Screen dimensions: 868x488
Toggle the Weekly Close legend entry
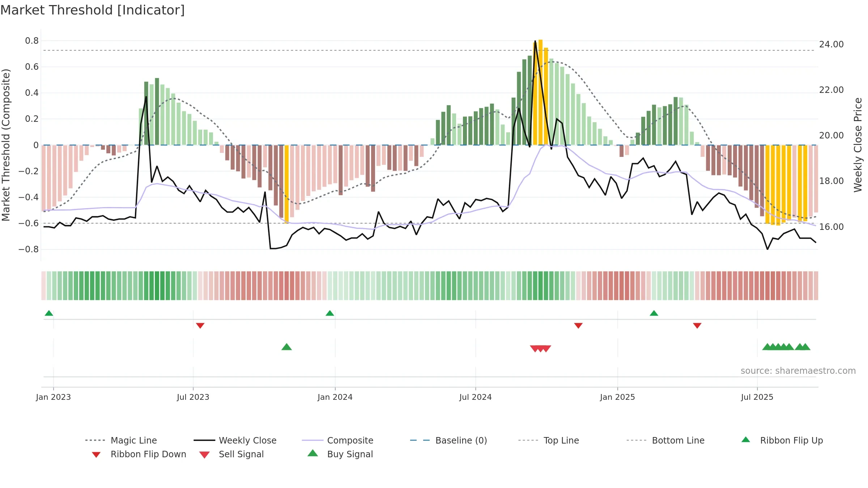(x=235, y=440)
